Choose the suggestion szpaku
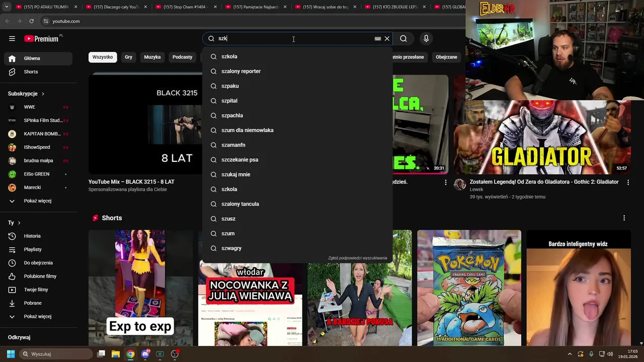The height and width of the screenshot is (362, 644). 297,86
